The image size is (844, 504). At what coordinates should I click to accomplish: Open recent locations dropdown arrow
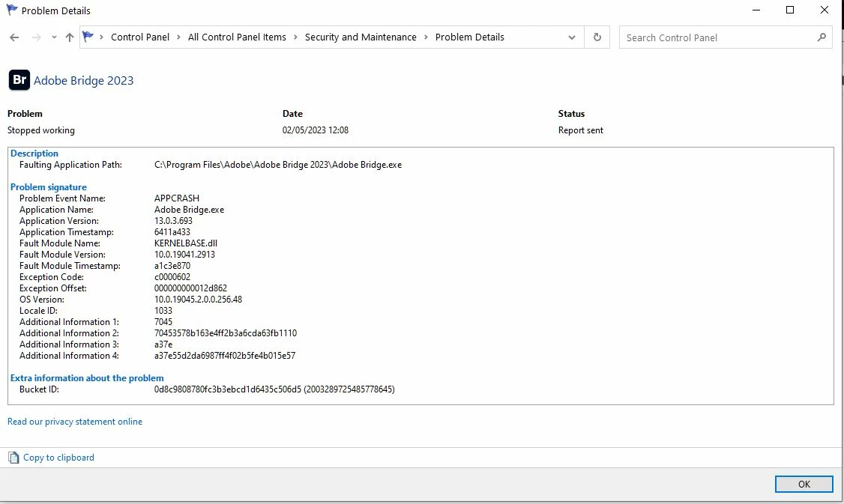pyautogui.click(x=54, y=37)
